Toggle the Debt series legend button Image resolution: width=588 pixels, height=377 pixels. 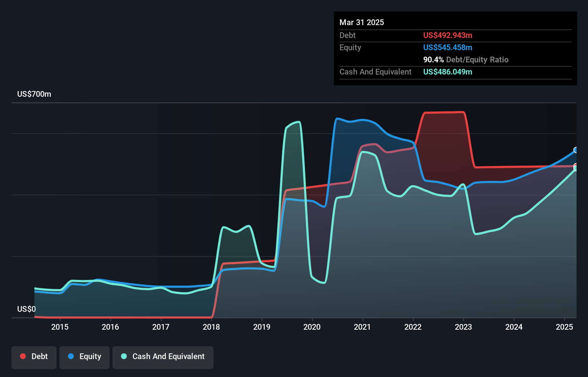point(34,357)
